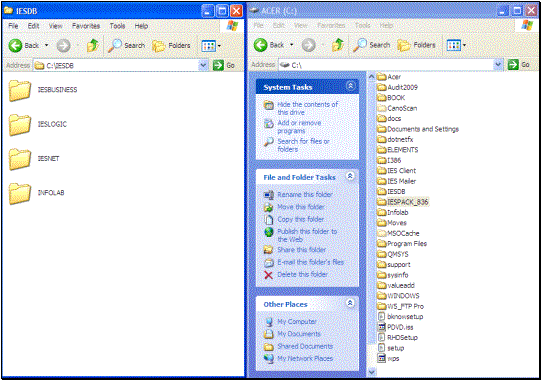
Task: Click Copy this folder link
Action: 301,219
